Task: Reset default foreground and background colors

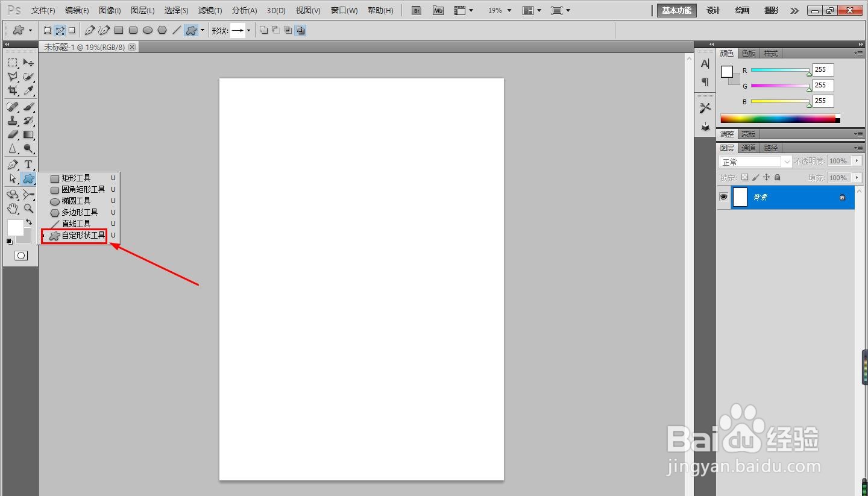Action: [x=10, y=241]
